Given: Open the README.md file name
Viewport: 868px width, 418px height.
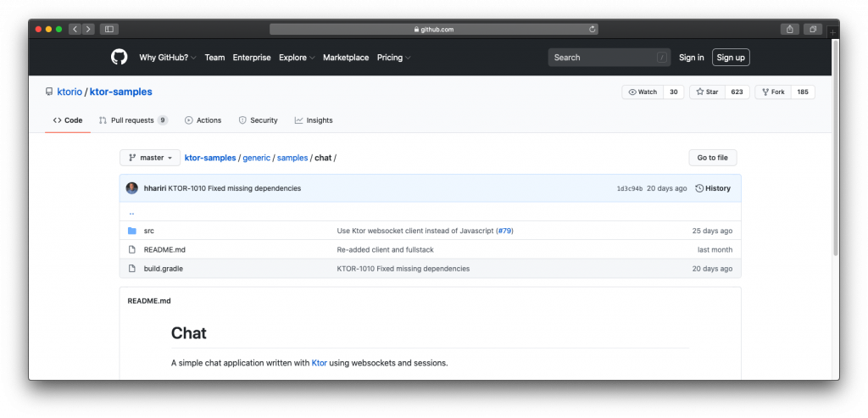Looking at the screenshot, I should coord(164,249).
